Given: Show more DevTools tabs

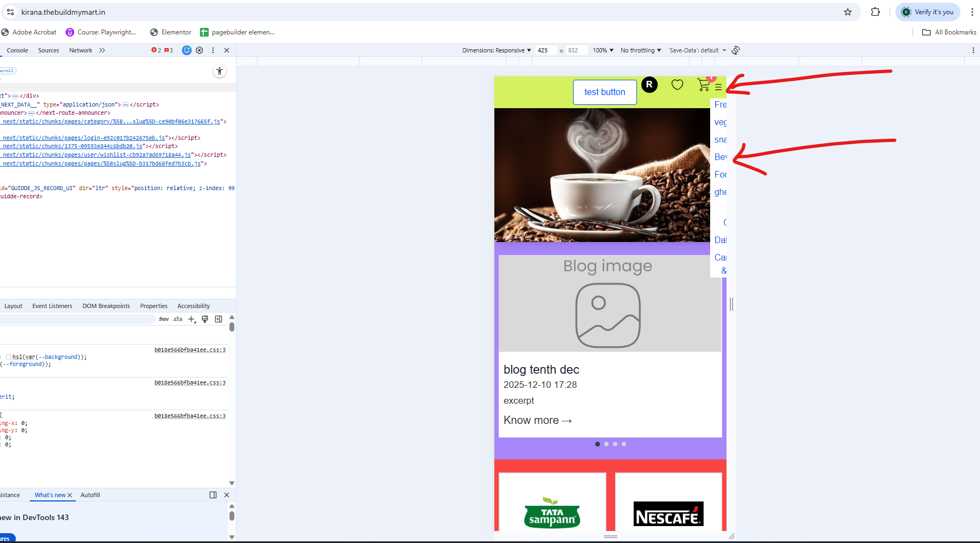Looking at the screenshot, I should (102, 50).
